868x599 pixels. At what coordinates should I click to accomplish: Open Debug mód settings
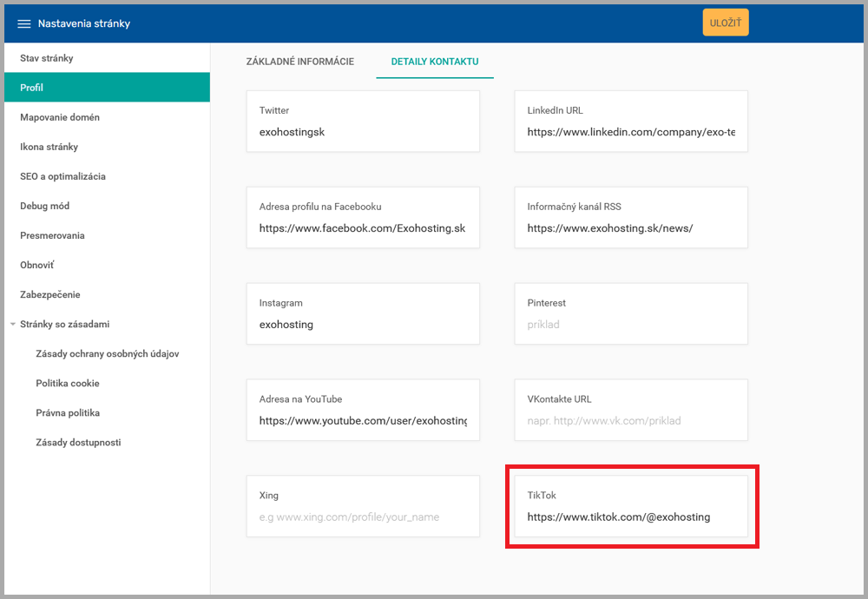point(44,206)
